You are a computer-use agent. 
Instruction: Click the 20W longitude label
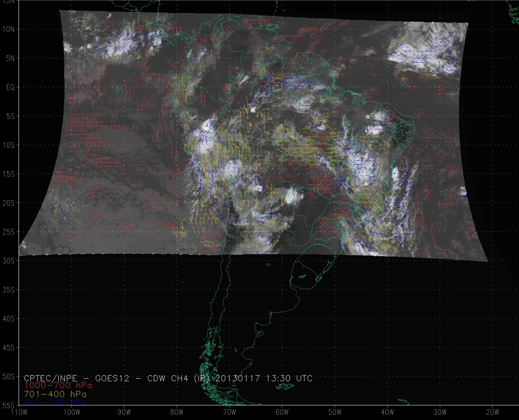click(x=493, y=412)
